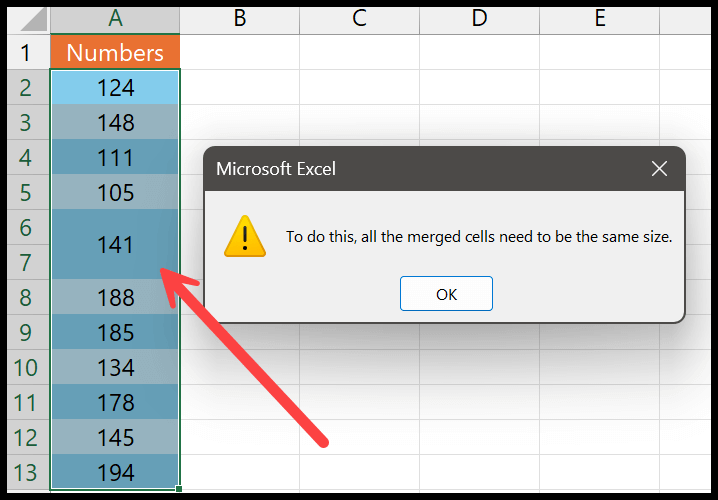Click row header 13
Screen dimensions: 718x500
tap(26, 472)
